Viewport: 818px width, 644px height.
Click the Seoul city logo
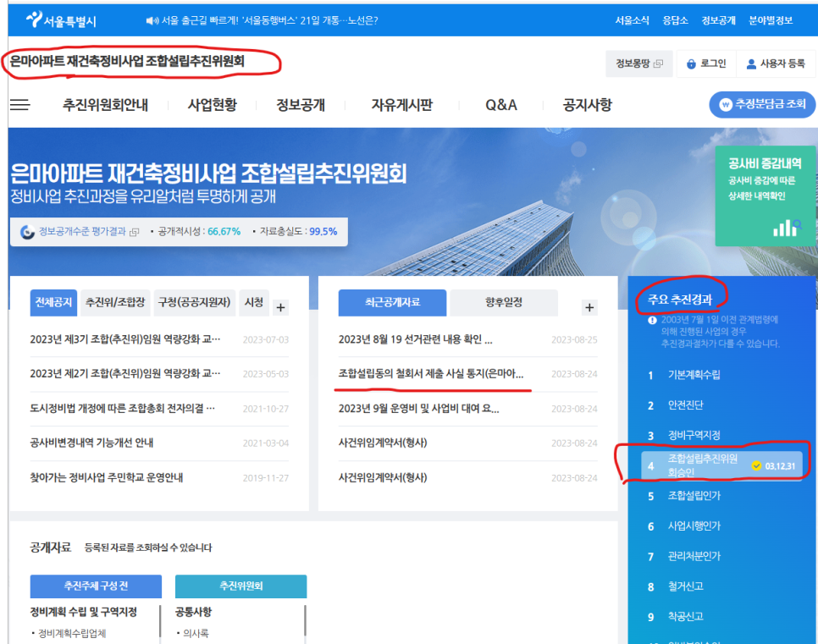point(61,19)
